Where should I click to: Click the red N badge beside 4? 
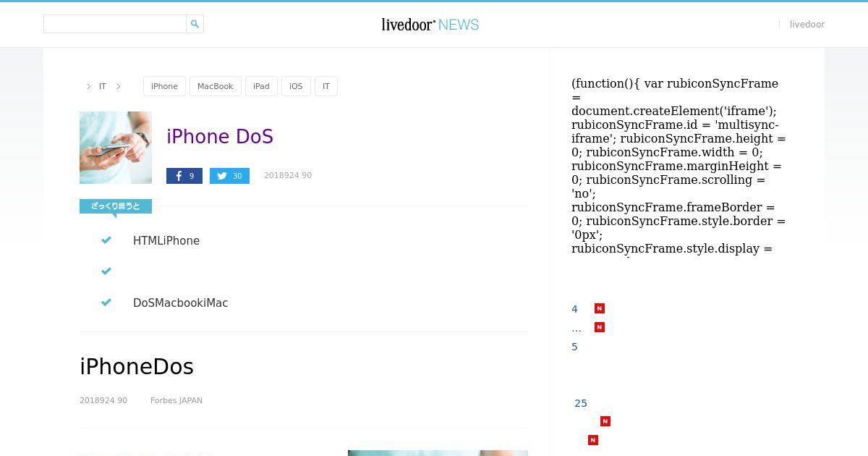point(600,308)
